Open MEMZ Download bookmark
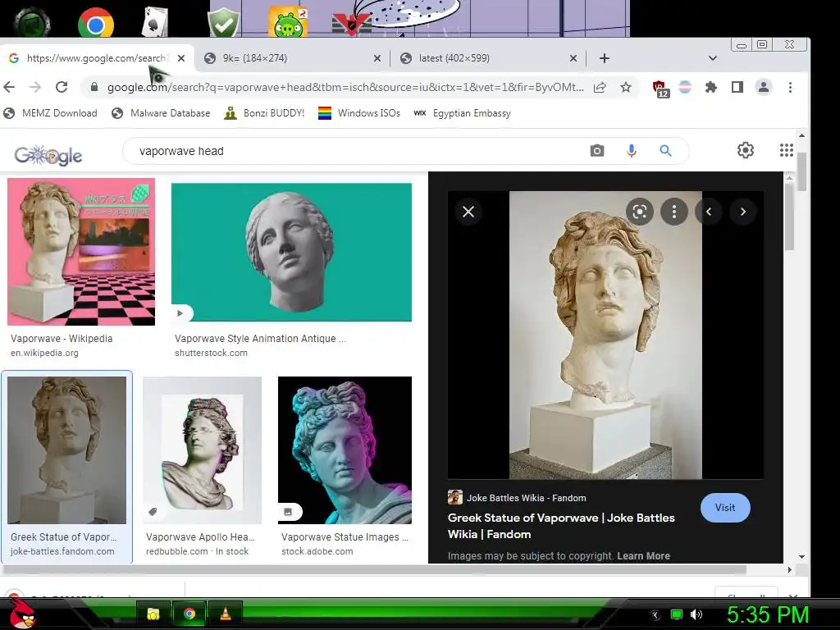This screenshot has width=840, height=630. tap(50, 113)
